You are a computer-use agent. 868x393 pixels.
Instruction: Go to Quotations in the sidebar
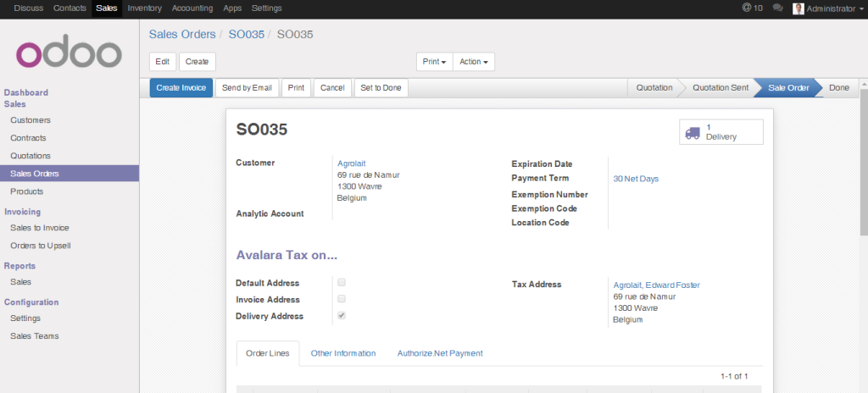[31, 156]
